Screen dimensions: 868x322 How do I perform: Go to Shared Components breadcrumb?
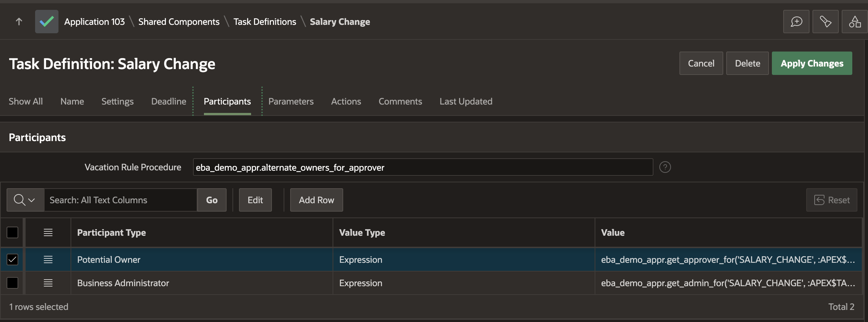179,22
